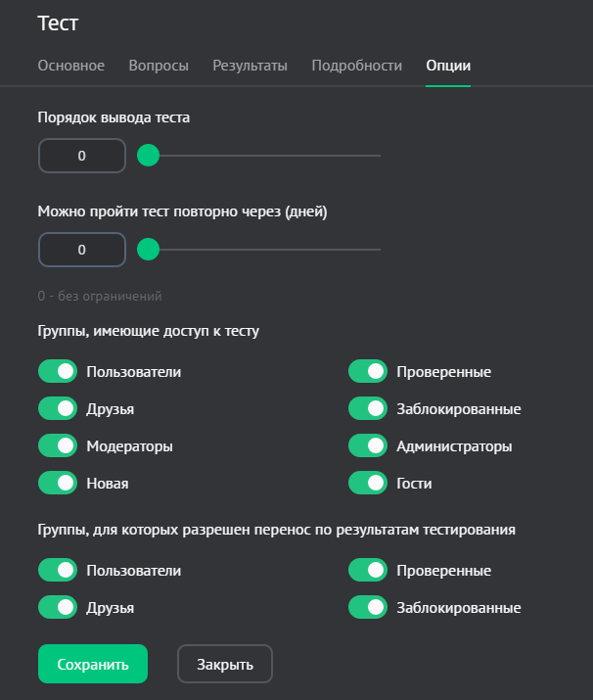This screenshot has width=593, height=700.
Task: Click the Опции tab
Action: click(448, 66)
